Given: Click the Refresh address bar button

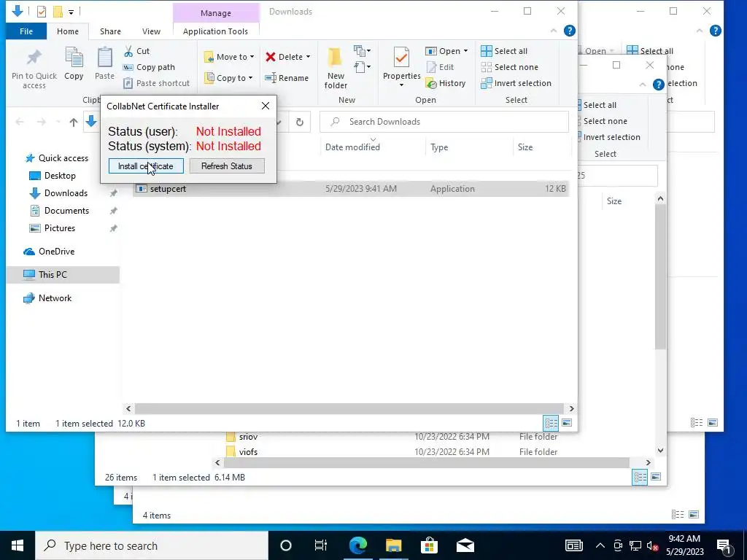Looking at the screenshot, I should [x=300, y=122].
